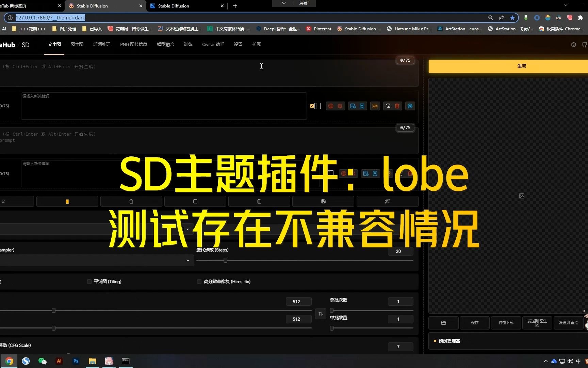Click the trash clear-prompt button below prompts
588x368 pixels.
(x=131, y=201)
